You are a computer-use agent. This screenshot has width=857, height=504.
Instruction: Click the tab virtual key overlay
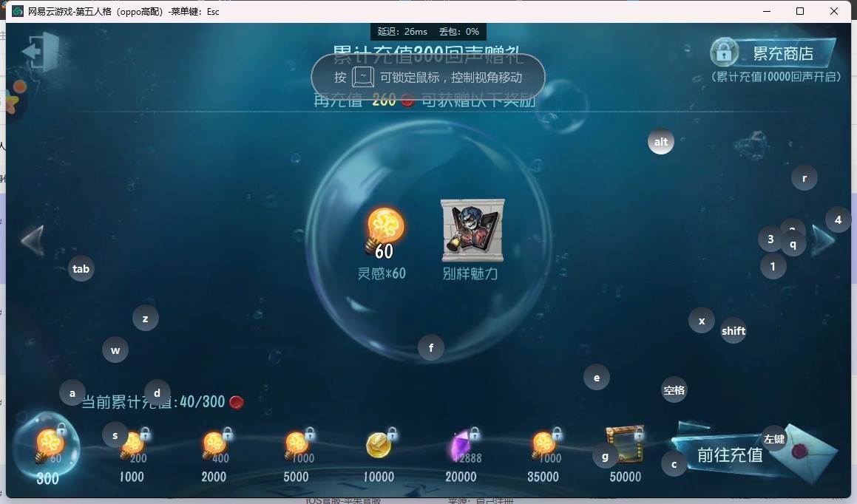tap(81, 268)
